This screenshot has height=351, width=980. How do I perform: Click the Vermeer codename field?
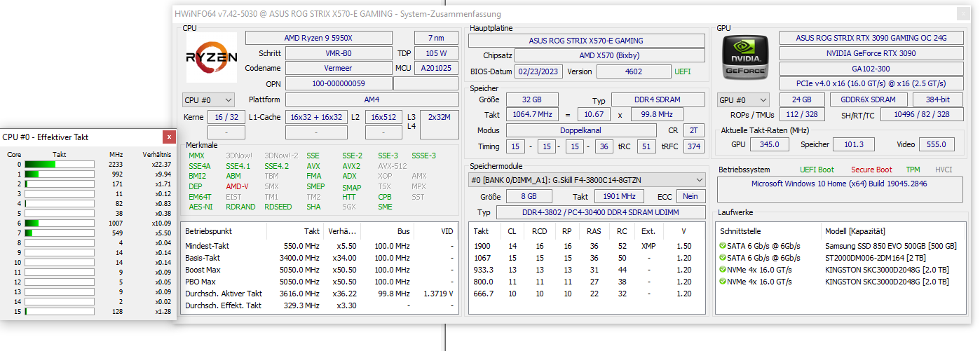[x=339, y=68]
